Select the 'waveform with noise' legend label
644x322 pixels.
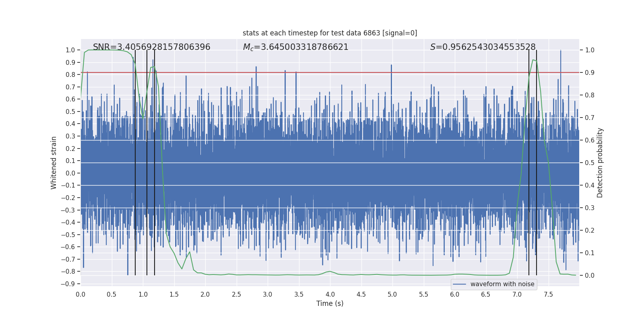(502, 284)
